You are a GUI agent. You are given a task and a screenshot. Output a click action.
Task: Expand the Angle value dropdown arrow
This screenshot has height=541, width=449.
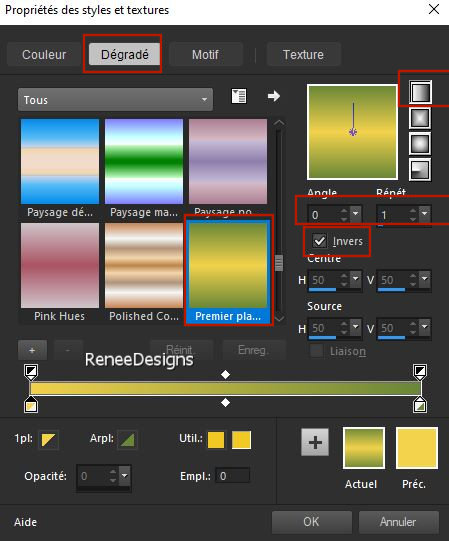(x=355, y=214)
